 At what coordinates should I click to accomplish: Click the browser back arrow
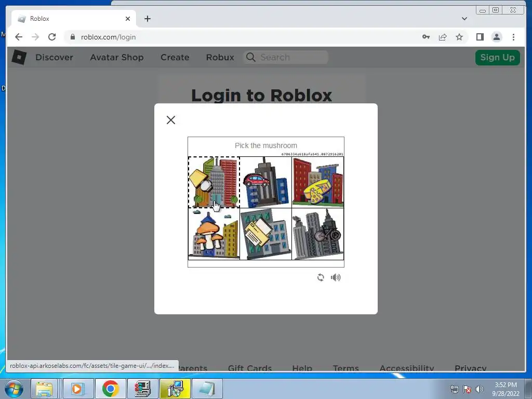19,37
